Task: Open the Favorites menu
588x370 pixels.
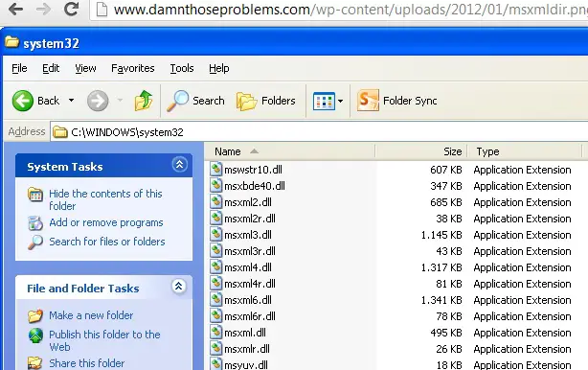Action: coord(133,68)
